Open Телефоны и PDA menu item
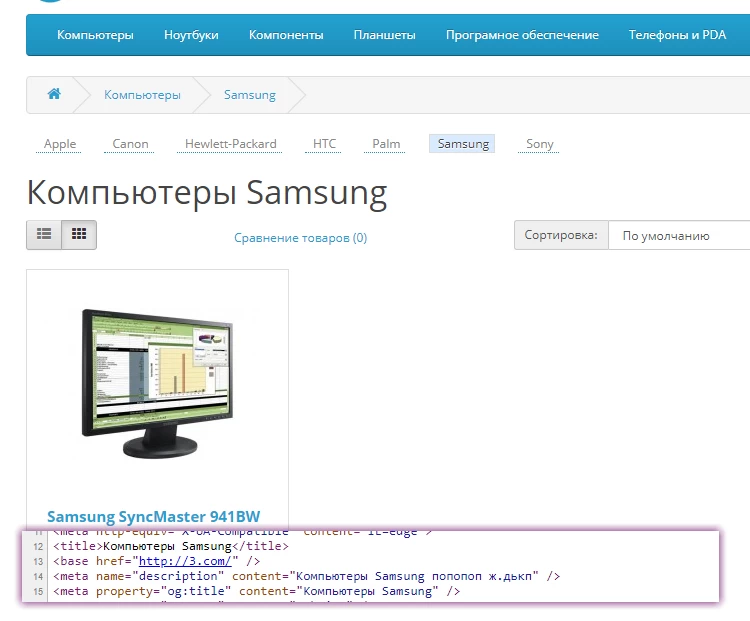 677,35
